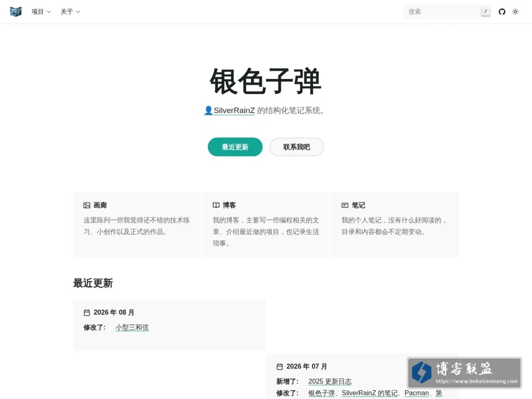532x399 pixels.
Task: Click calendar icon beside 2026 年 07 月
Action: pos(280,367)
